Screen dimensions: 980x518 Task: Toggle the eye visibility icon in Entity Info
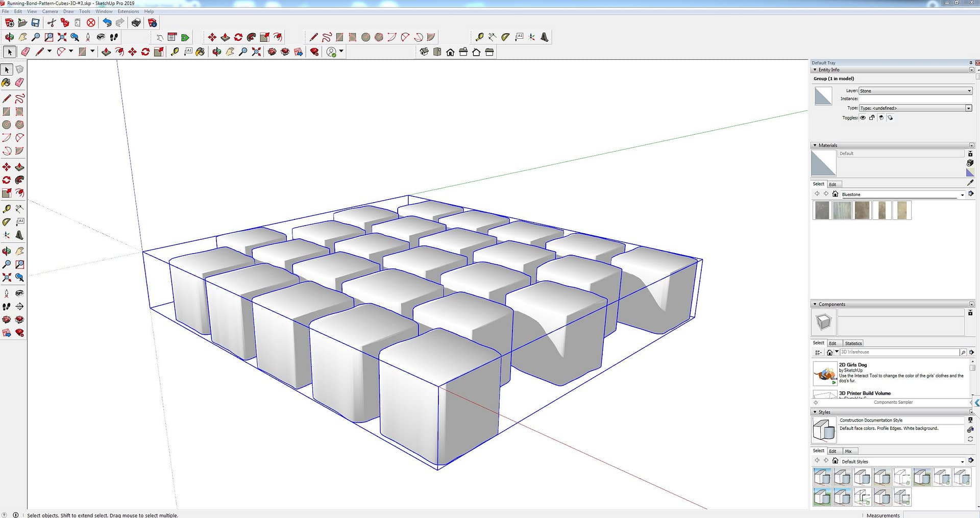[863, 118]
